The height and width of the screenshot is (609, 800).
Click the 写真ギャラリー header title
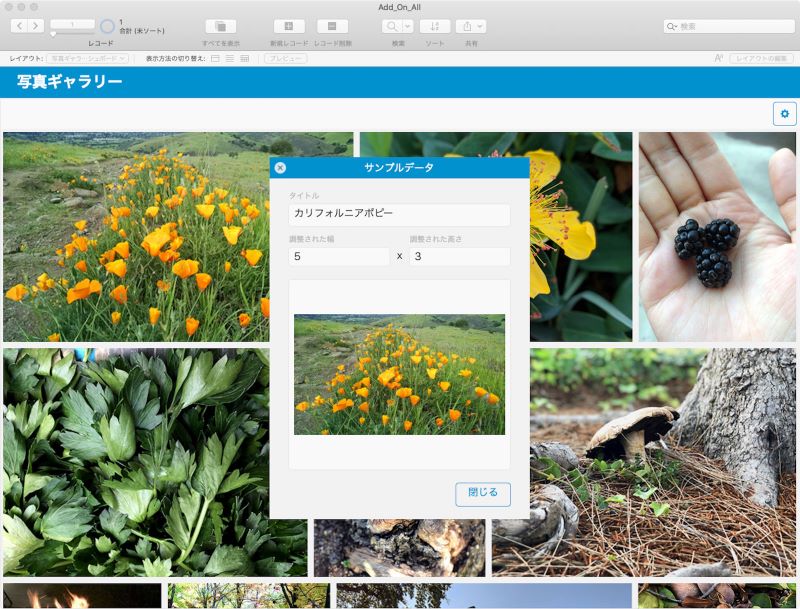click(70, 82)
